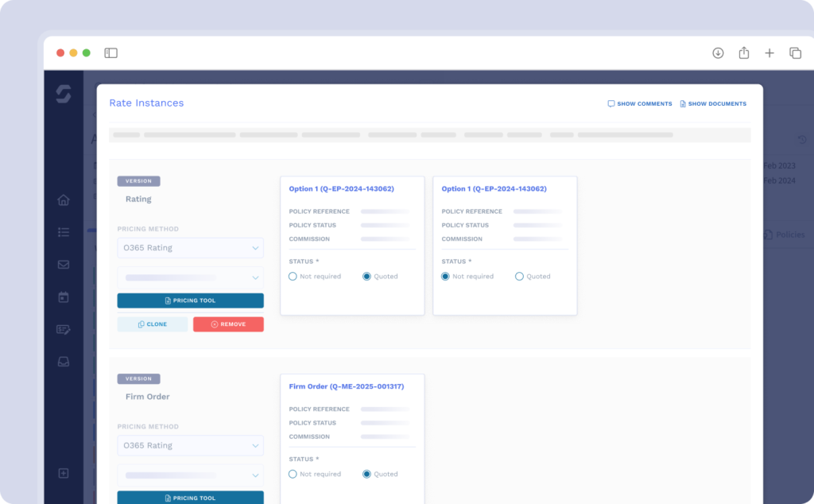Click the add icon at sidebar bottom
Viewport: 814px width, 504px height.
pyautogui.click(x=64, y=473)
